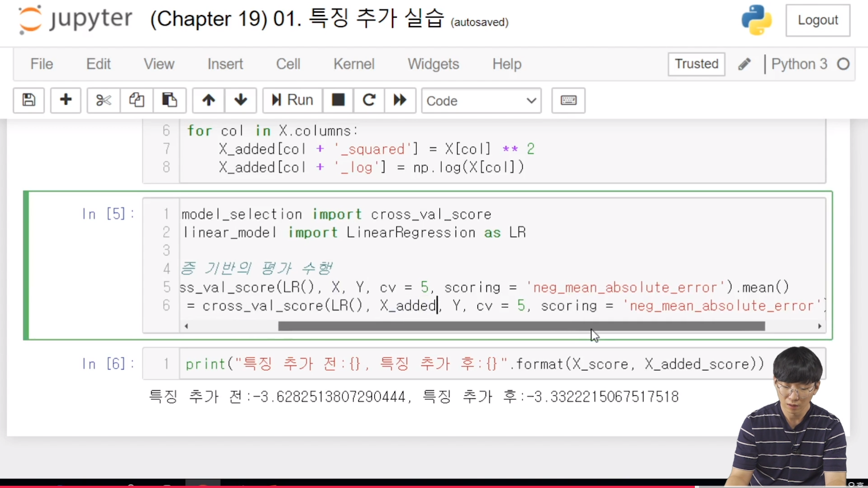868x488 pixels.
Task: Click the Logout button
Action: click(817, 20)
